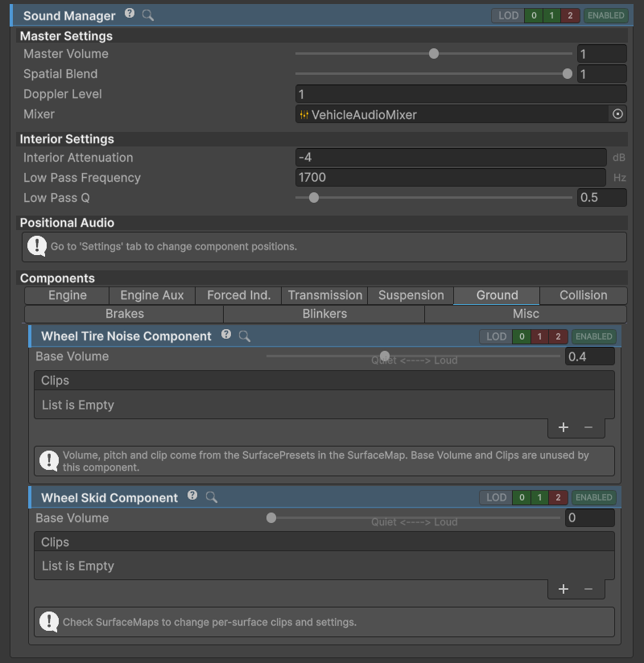Click the Wheel Skid Component header title
The height and width of the screenshot is (663, 644).
[109, 498]
